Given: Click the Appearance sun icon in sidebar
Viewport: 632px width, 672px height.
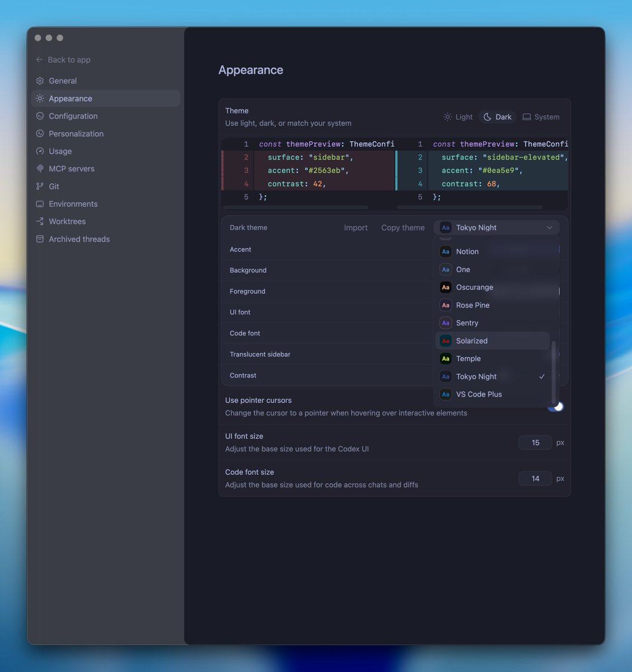Looking at the screenshot, I should 40,98.
